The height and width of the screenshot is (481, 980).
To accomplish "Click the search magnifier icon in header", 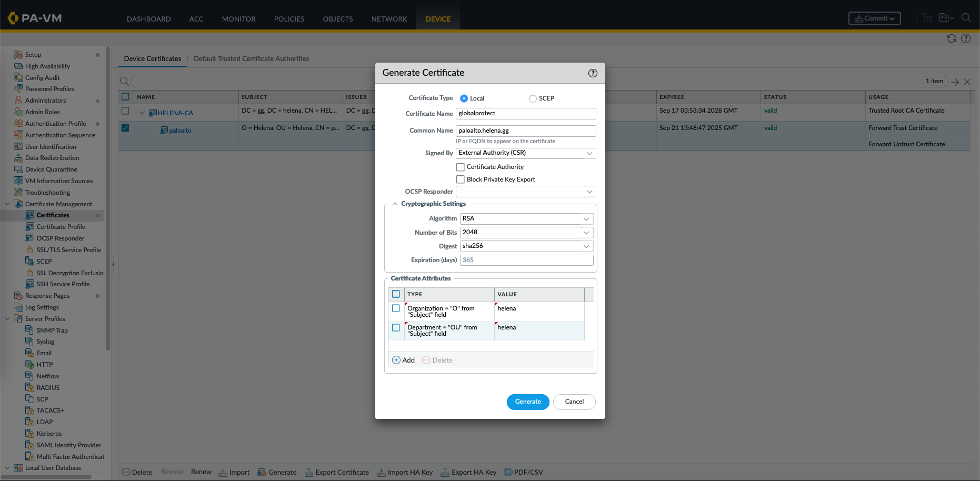I will (966, 18).
